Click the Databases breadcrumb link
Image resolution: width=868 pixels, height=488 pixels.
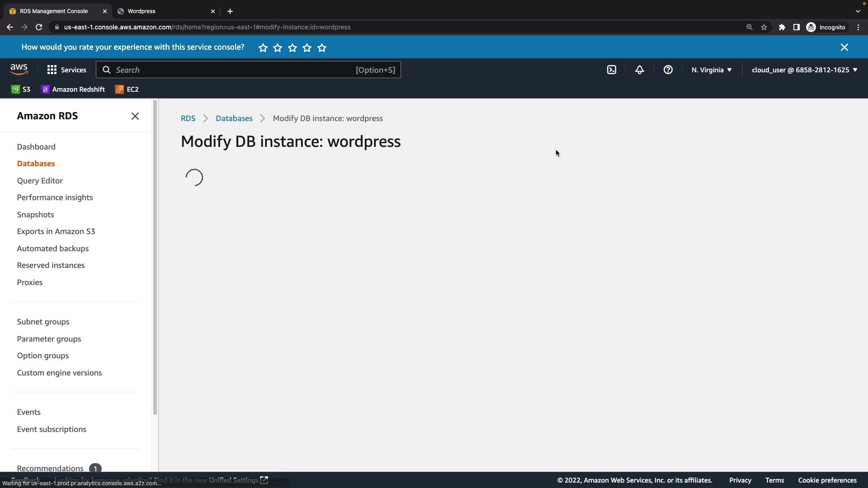point(234,118)
